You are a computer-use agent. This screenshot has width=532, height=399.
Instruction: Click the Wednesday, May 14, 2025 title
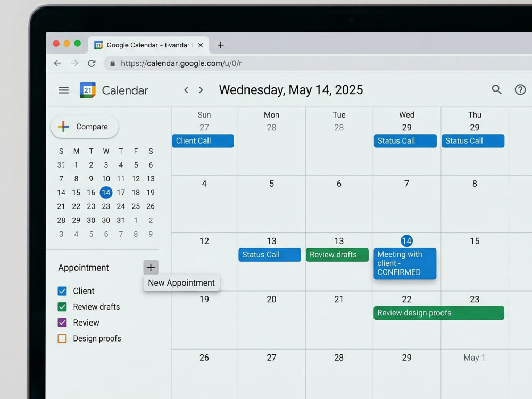(291, 90)
